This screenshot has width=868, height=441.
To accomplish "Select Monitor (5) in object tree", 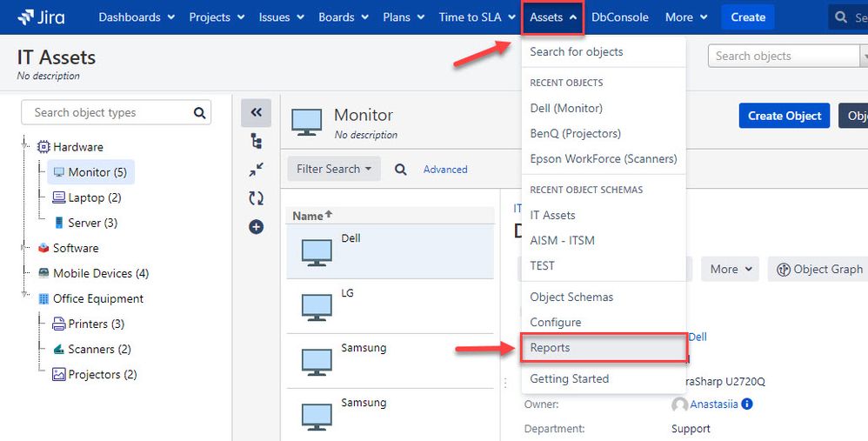I will point(90,172).
